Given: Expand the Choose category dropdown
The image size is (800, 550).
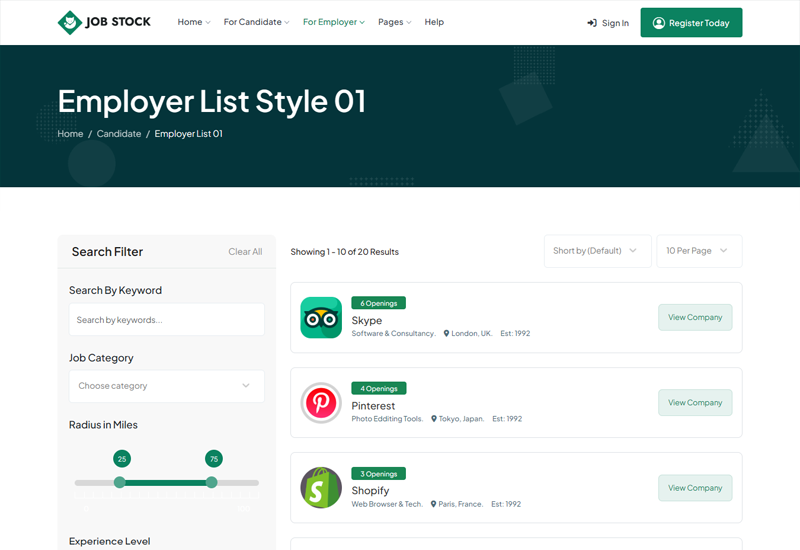Looking at the screenshot, I should point(166,386).
